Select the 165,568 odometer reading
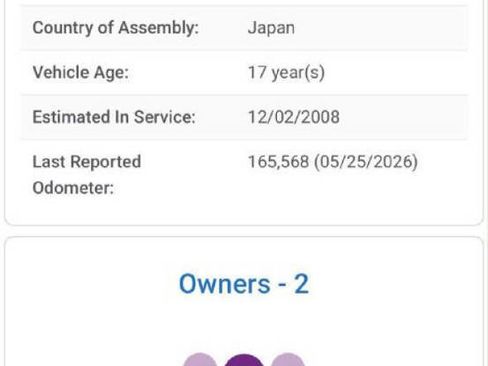Screen dimensions: 488x366 tap(279, 162)
